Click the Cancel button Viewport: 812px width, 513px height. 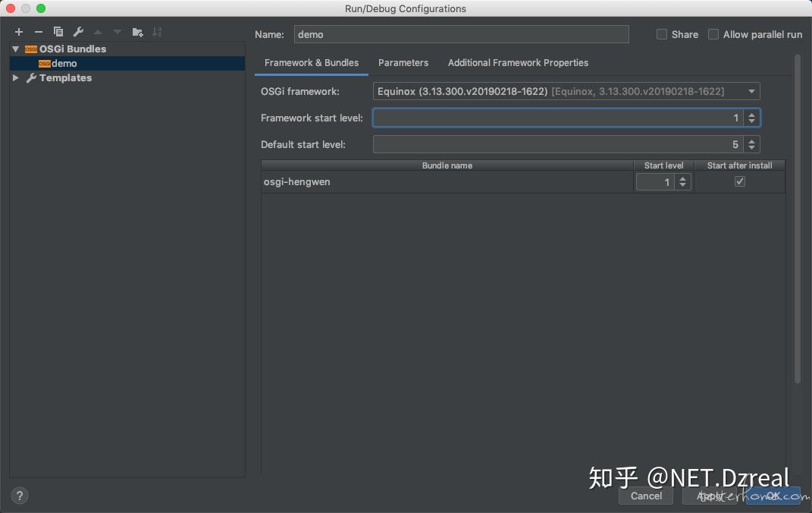pyautogui.click(x=645, y=496)
